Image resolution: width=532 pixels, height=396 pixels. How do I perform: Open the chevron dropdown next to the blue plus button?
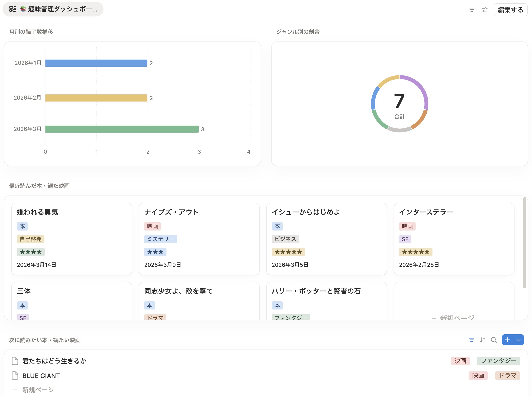[518, 340]
